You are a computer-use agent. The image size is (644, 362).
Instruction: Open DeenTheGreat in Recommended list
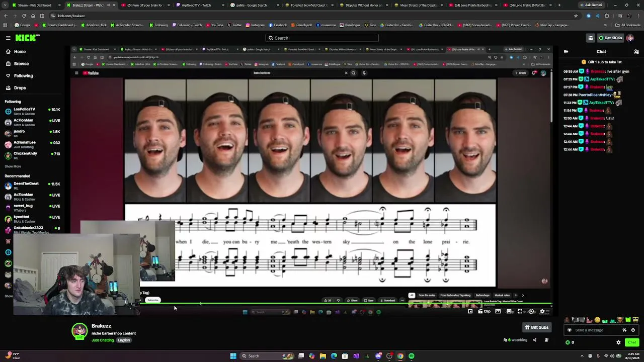(x=32, y=186)
